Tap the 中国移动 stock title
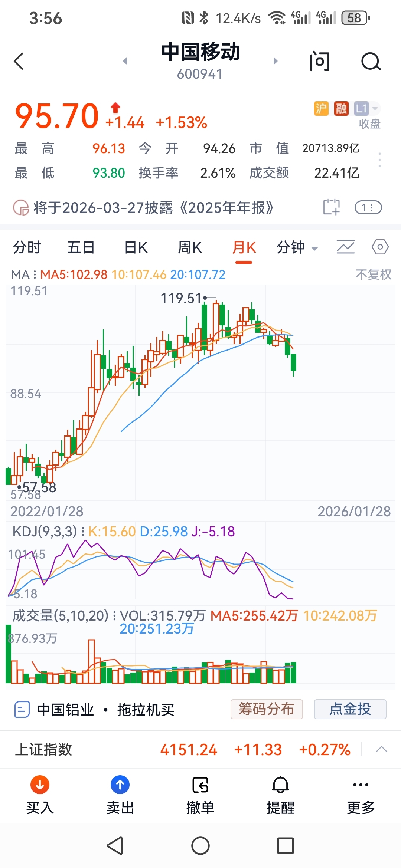 [x=200, y=52]
